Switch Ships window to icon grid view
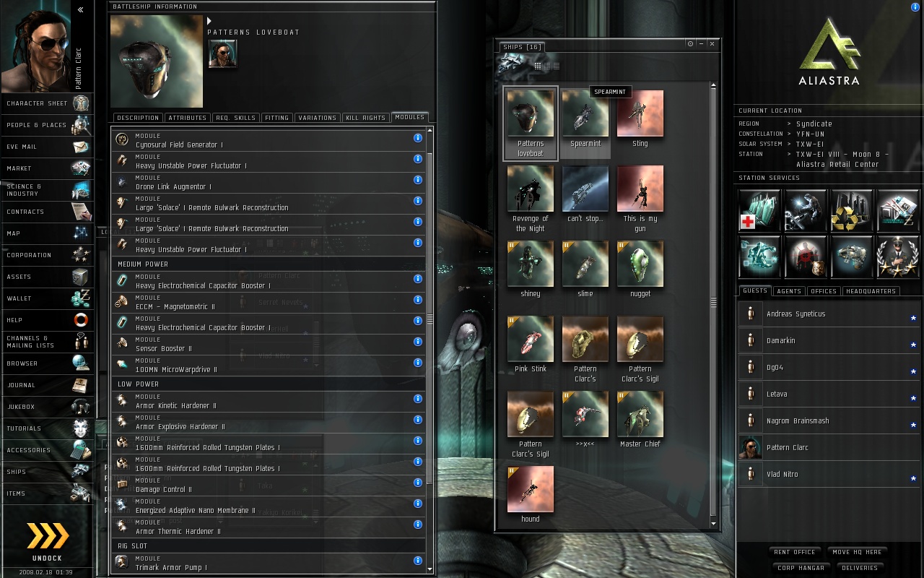The width and height of the screenshot is (924, 578). tap(538, 66)
